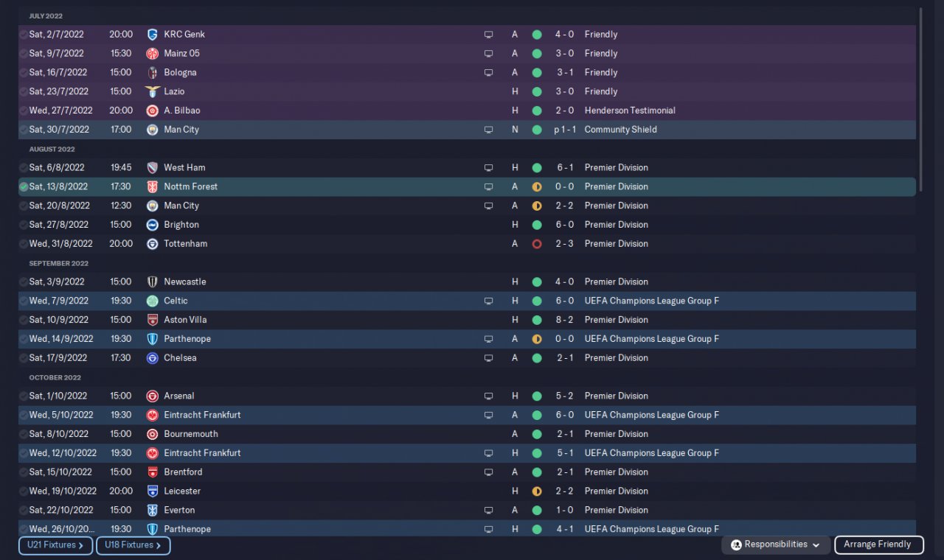Click the red loss indicator for Tottenham match
The width and height of the screenshot is (944, 560).
tap(537, 244)
